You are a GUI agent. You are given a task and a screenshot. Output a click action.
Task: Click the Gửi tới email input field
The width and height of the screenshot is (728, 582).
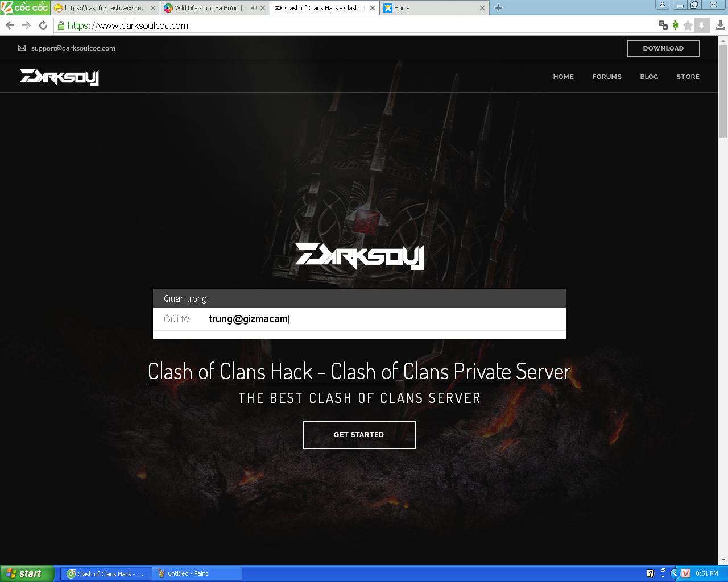point(381,319)
